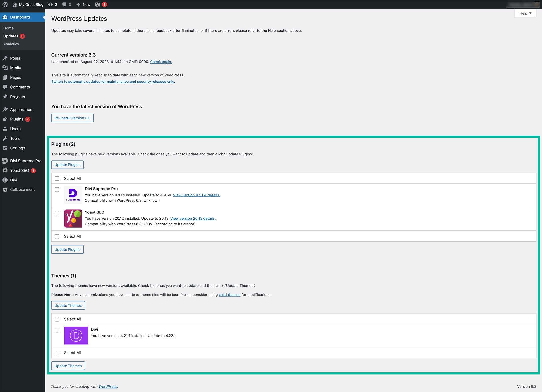Click the Collapse menu arrow icon
Screen dimensions: 542x392
click(5, 190)
